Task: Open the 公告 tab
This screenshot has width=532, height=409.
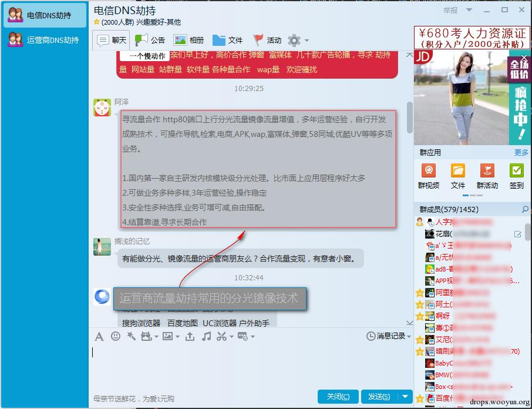Action: click(x=150, y=40)
